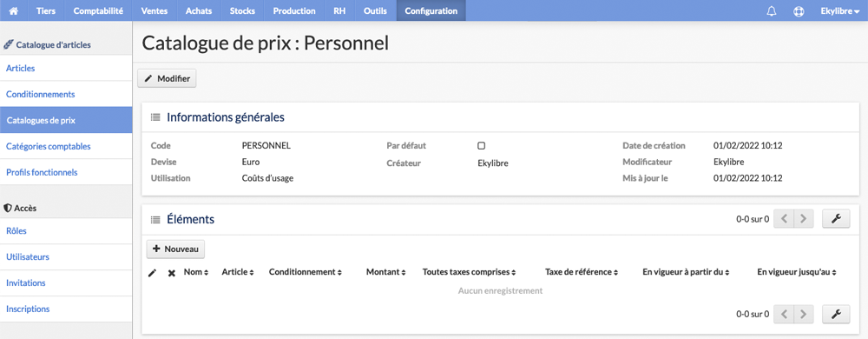868x339 pixels.
Task: Open Rôles in the sidebar
Action: [x=66, y=231]
